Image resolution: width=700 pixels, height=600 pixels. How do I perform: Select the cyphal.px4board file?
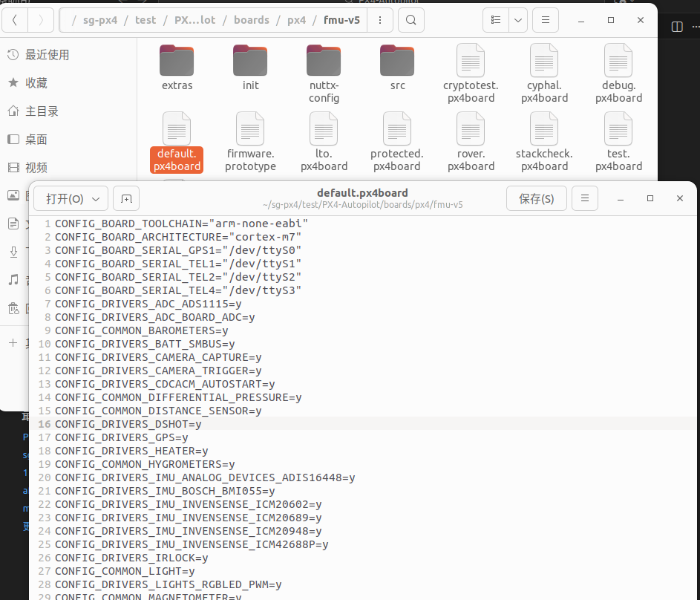[544, 74]
